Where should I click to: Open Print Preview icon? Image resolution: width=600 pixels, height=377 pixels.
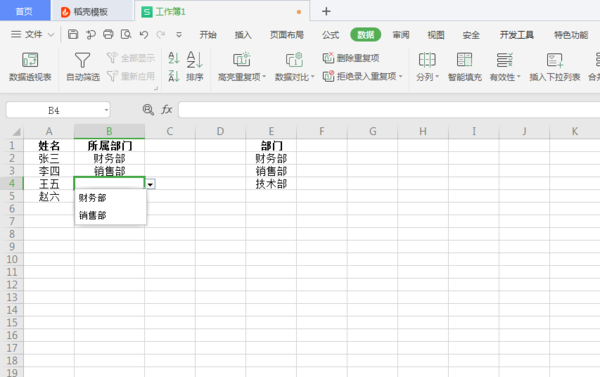pyautogui.click(x=126, y=34)
